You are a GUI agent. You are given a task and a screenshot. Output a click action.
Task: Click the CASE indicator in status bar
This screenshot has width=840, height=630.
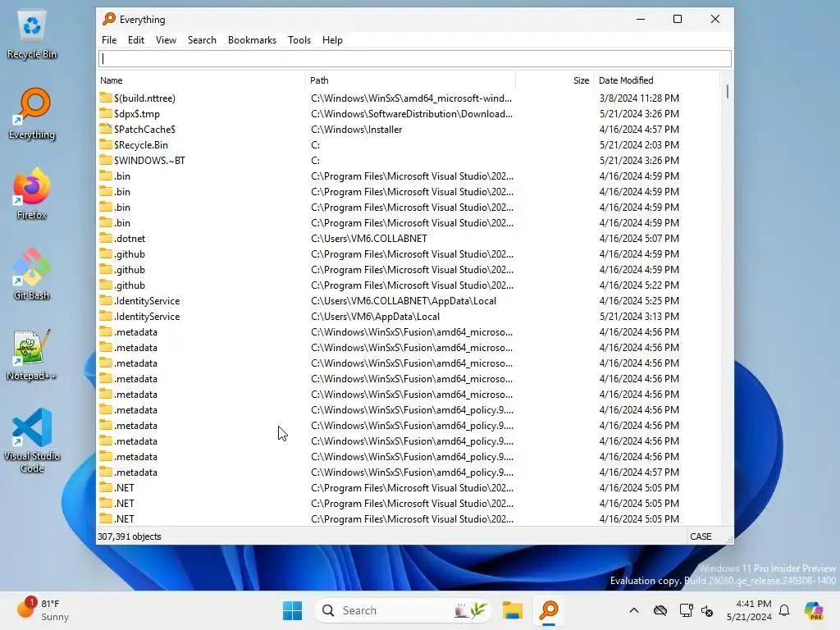click(x=701, y=536)
